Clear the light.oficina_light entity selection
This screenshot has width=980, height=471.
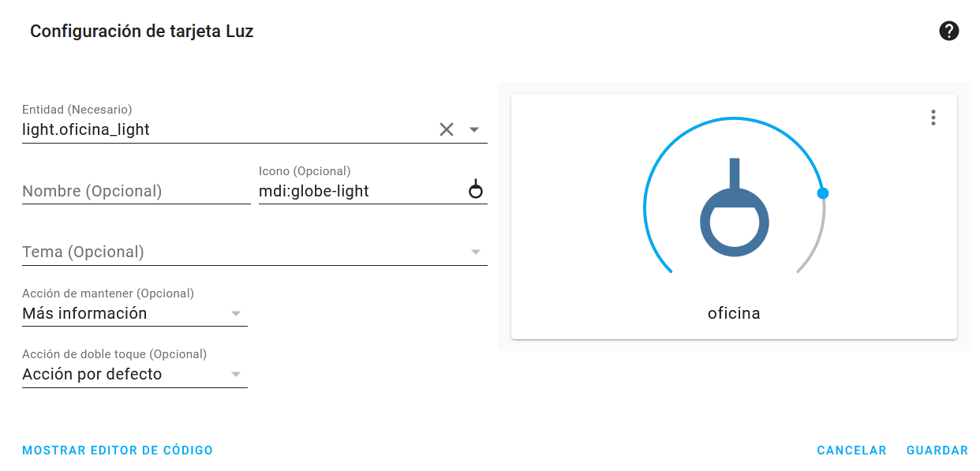click(447, 129)
